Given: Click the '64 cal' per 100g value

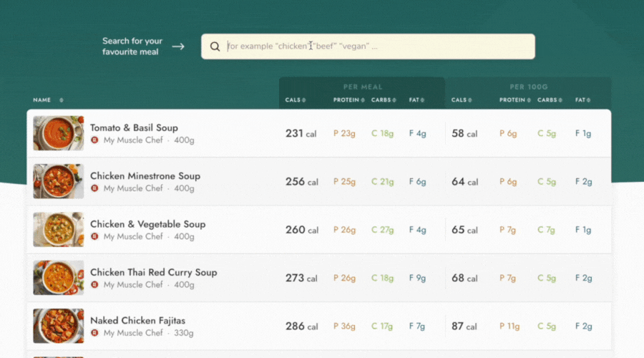Looking at the screenshot, I should [465, 182].
